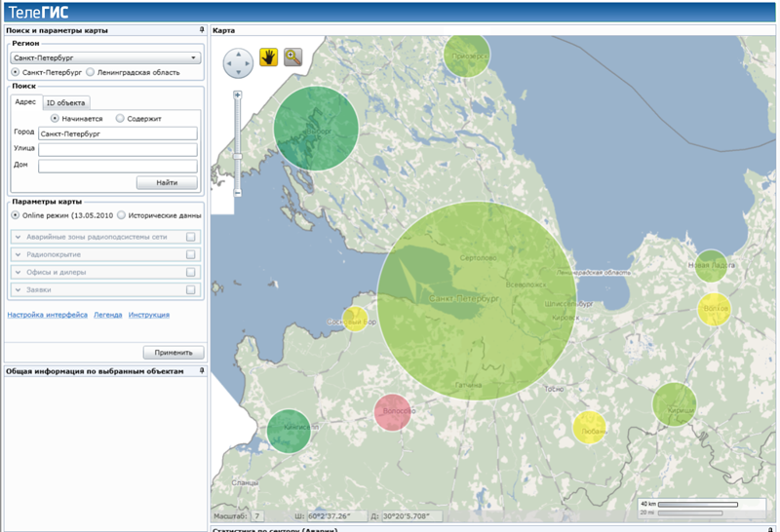Image resolution: width=780 pixels, height=532 pixels.
Task: Open the 'Легенда' link
Action: pyautogui.click(x=107, y=315)
